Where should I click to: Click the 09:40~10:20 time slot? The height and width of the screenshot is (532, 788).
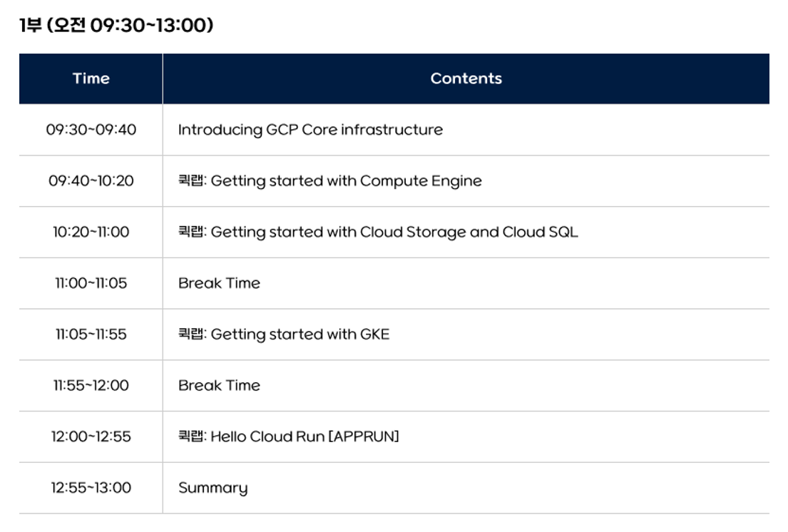[x=91, y=181]
